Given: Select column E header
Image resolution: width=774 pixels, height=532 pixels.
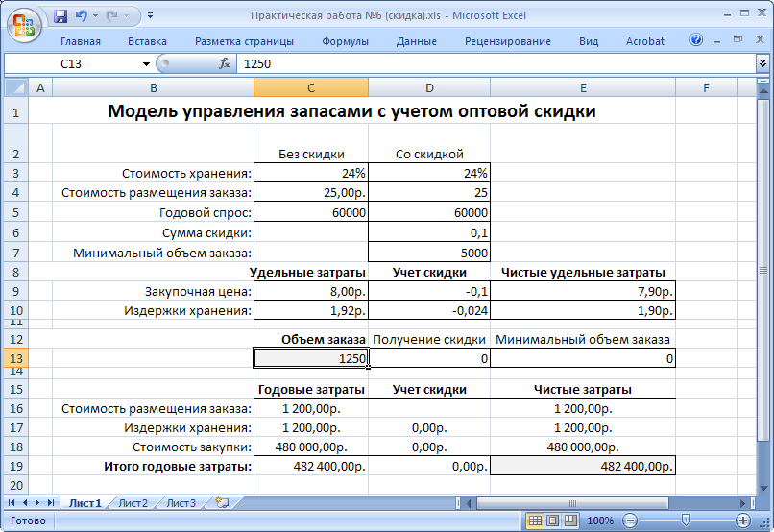Looking at the screenshot, I should (x=583, y=87).
